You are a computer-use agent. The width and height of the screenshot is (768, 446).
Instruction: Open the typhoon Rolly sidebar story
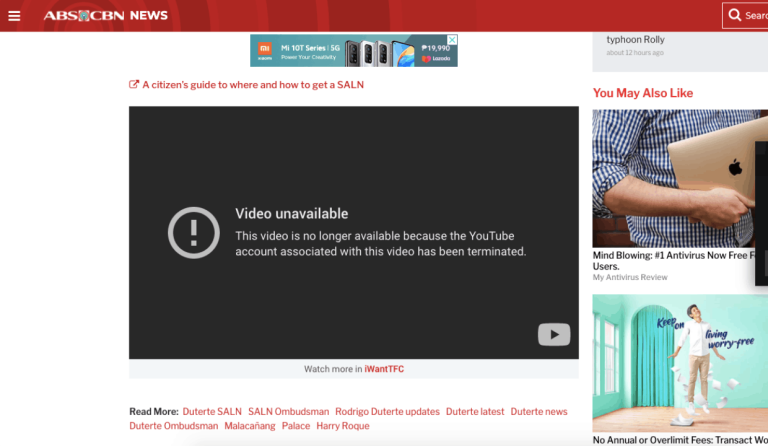[x=635, y=40]
